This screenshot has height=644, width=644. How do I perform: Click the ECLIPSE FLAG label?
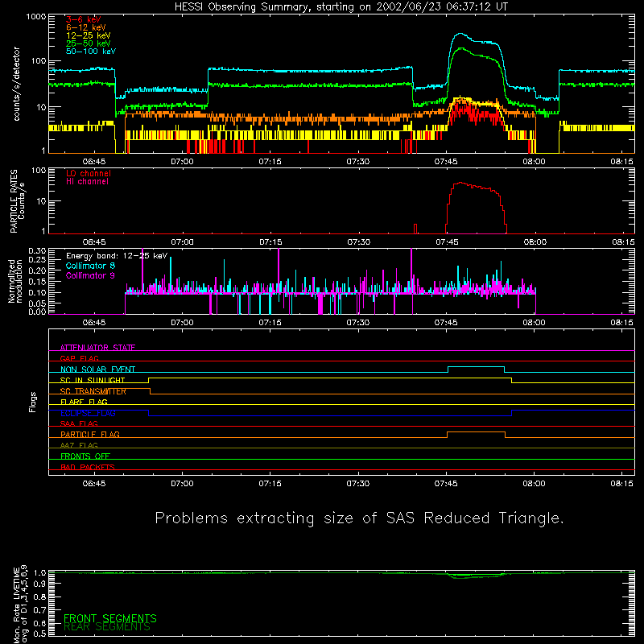[88, 413]
